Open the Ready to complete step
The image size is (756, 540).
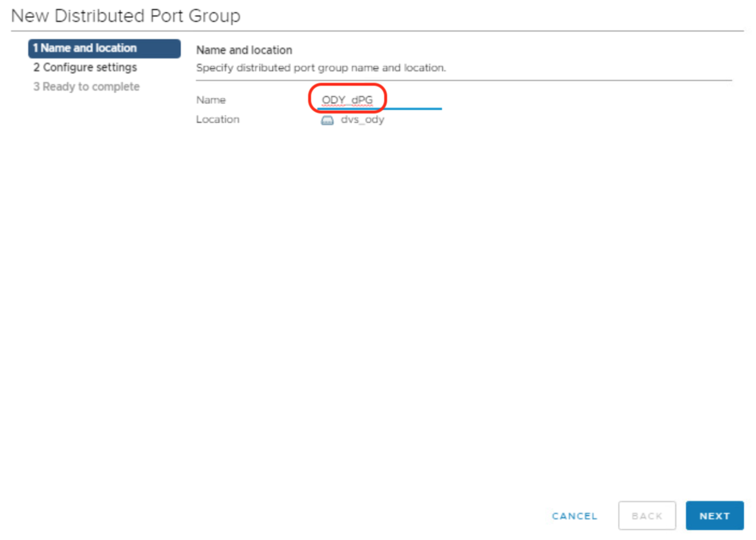pos(86,87)
